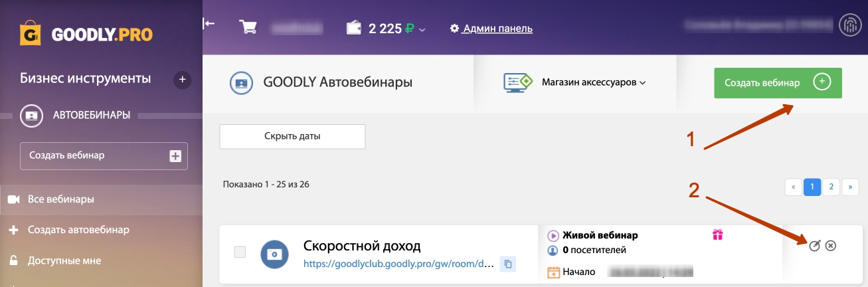Collapse the sidebar with arrow icon

(209, 23)
